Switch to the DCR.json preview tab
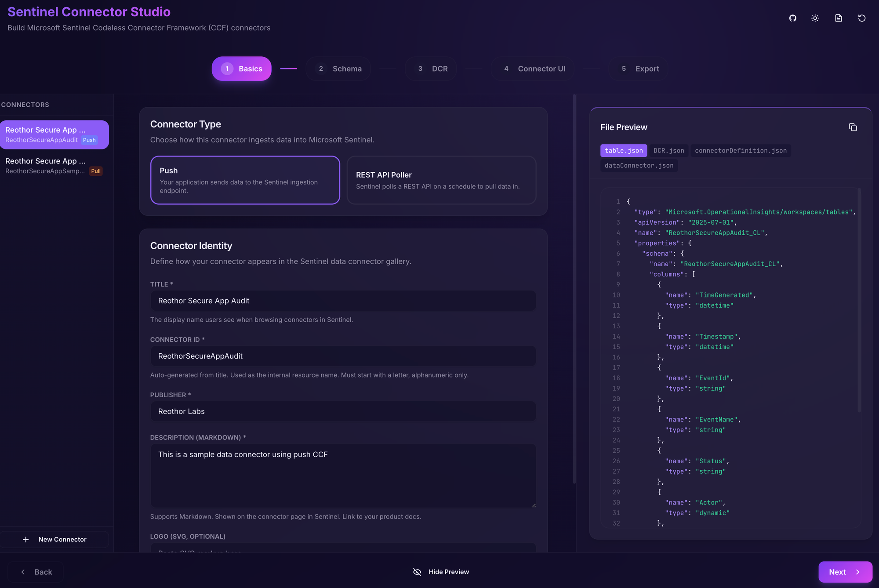This screenshot has width=879, height=588. pos(668,151)
